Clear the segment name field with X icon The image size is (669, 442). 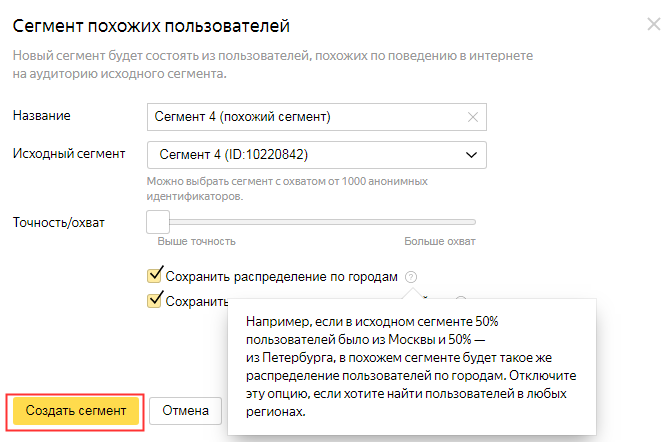pyautogui.click(x=473, y=117)
